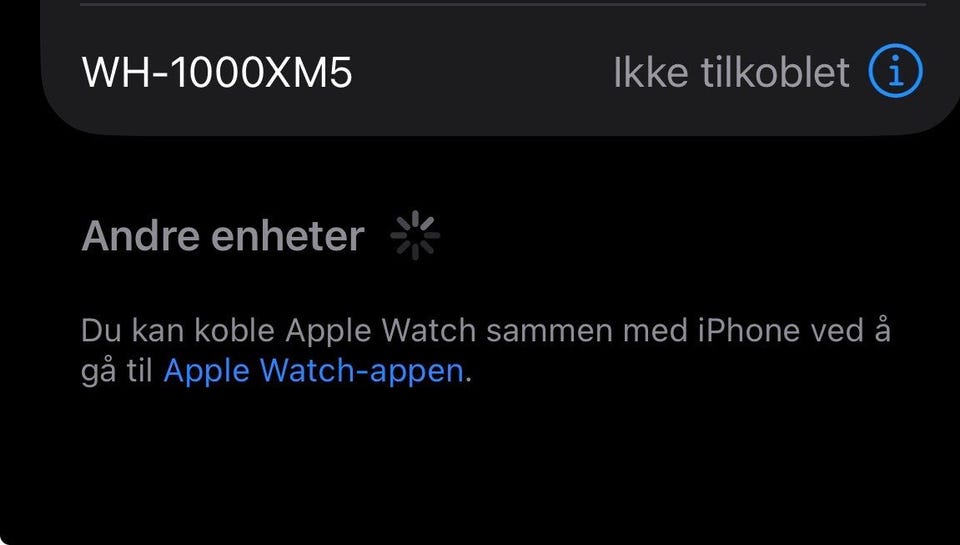Screen dimensions: 960x545
Task: Click the searching spinner beside Andre enheter
Action: (x=415, y=235)
